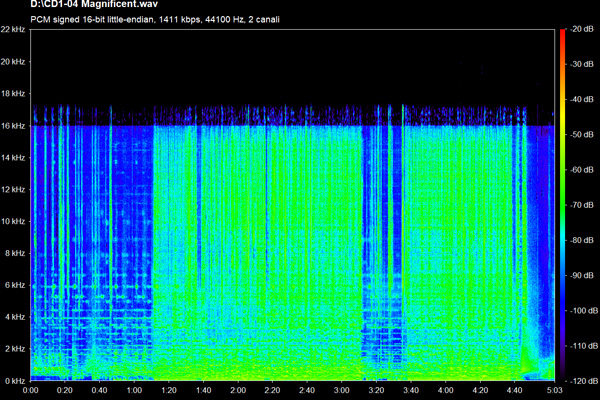Click the 3:40 time axis label
This screenshot has height=400, width=600.
click(x=411, y=390)
